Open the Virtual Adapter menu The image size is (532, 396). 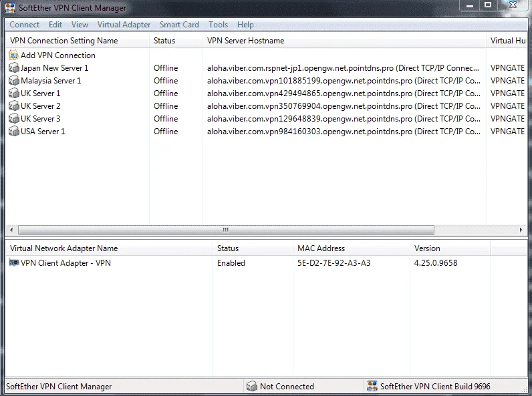(x=124, y=25)
